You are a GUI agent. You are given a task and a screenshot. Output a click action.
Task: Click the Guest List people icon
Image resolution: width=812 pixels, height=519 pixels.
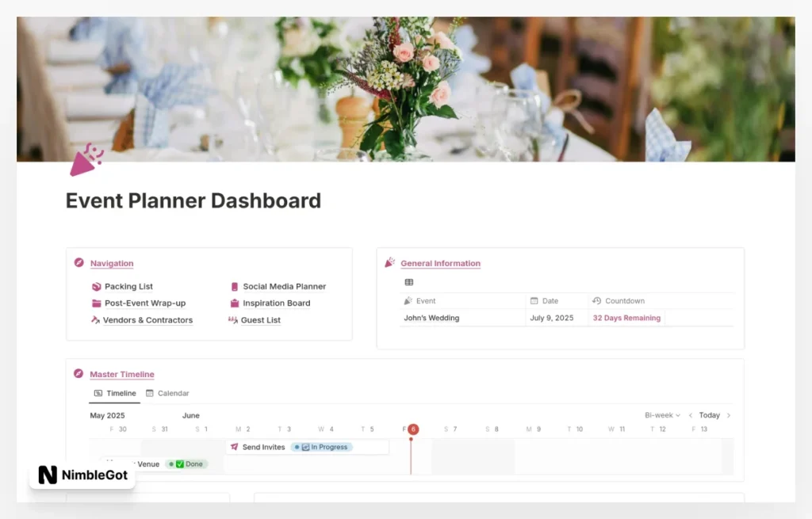[x=233, y=320]
